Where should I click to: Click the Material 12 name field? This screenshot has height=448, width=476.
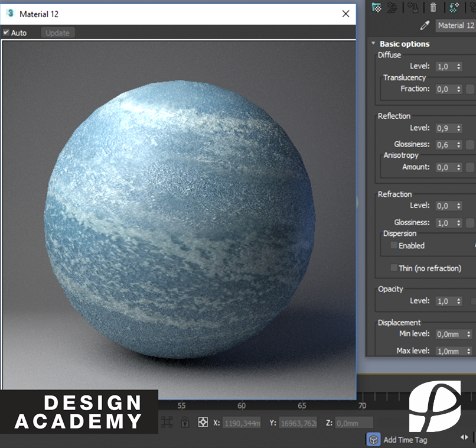(455, 25)
